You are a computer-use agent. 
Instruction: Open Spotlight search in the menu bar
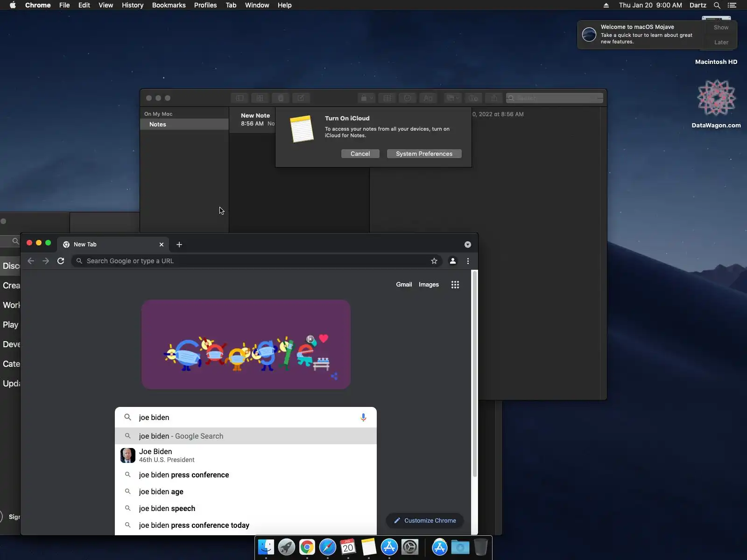717,5
